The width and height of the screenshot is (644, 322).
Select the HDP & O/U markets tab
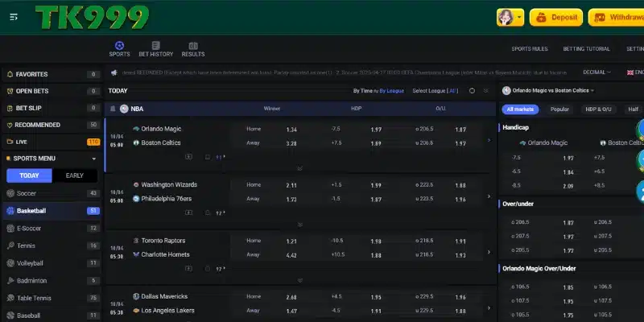(598, 109)
